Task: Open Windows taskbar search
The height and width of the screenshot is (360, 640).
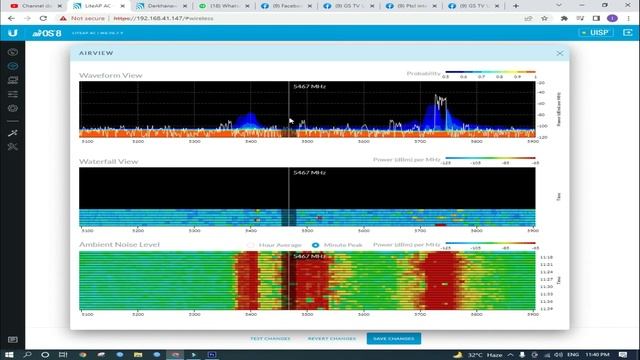Action: click(27, 355)
